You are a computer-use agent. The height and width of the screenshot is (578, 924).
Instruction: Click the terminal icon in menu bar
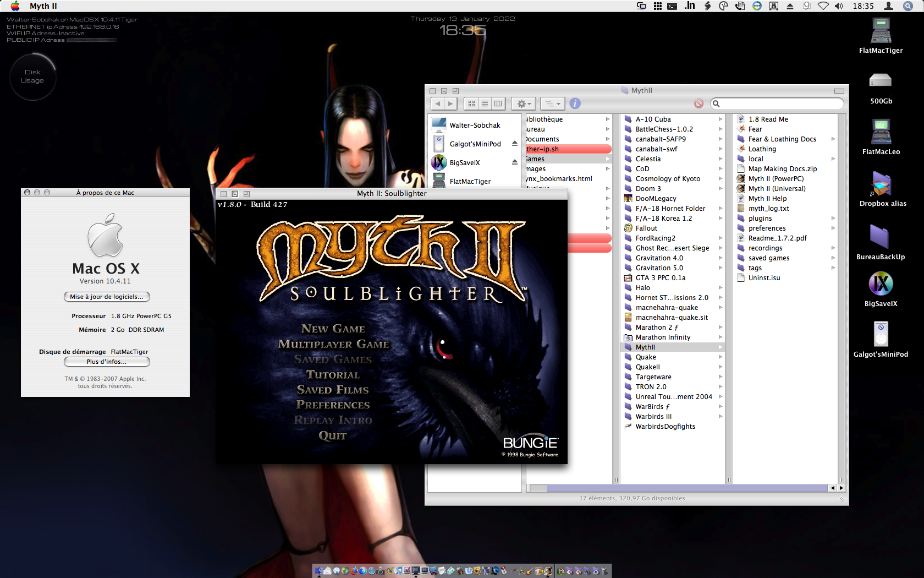point(672,6)
